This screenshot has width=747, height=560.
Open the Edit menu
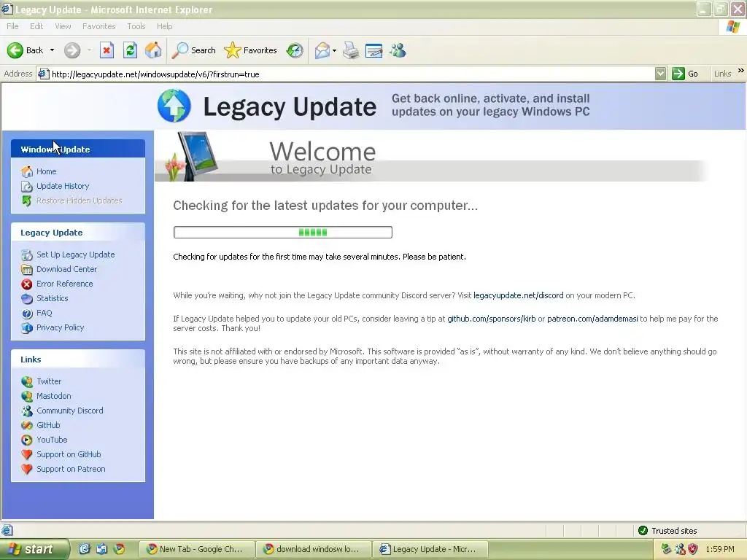36,26
